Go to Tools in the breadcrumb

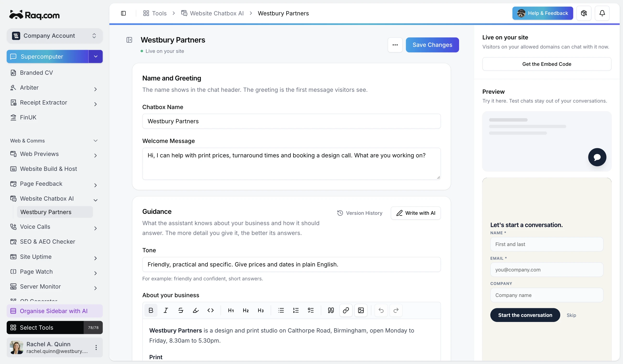point(155,13)
